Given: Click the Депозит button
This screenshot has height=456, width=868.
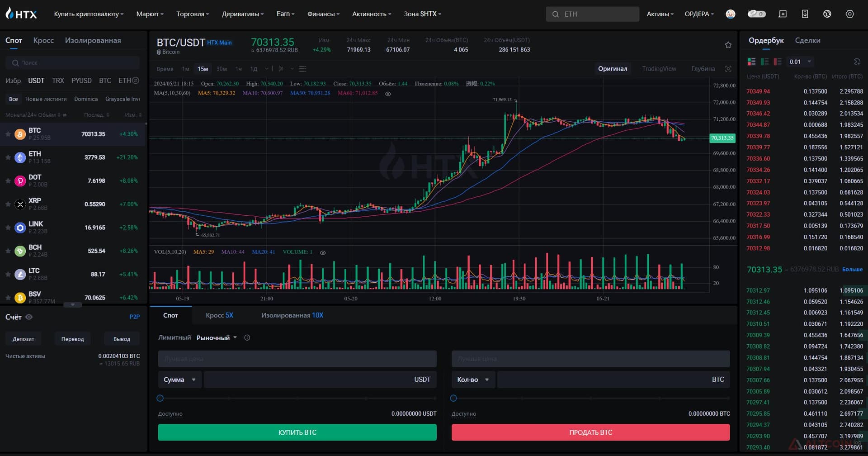Looking at the screenshot, I should tap(23, 339).
